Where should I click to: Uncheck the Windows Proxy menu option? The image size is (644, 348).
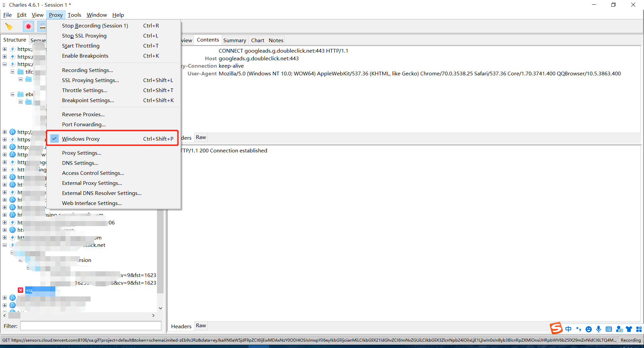(80, 139)
